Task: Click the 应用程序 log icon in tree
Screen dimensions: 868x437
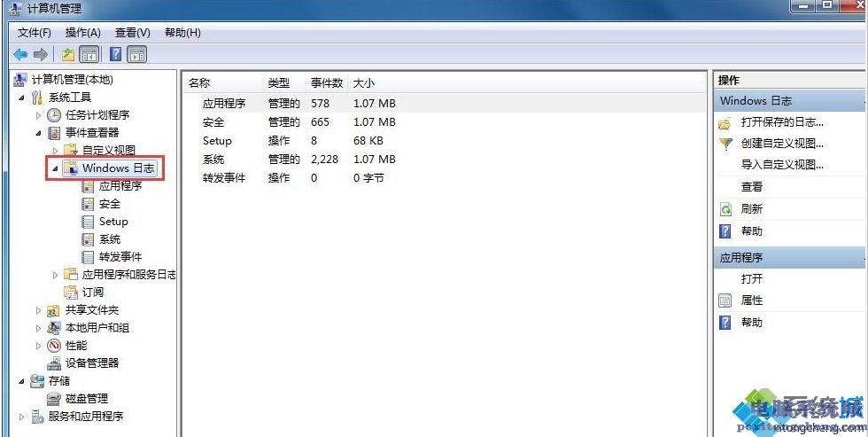Action: point(88,186)
